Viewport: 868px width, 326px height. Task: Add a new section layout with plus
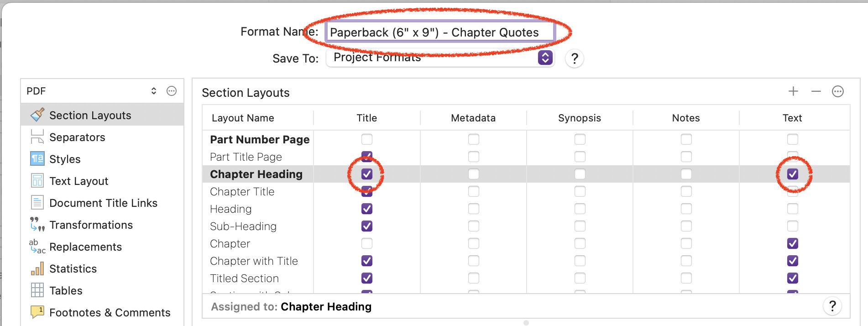(x=793, y=91)
